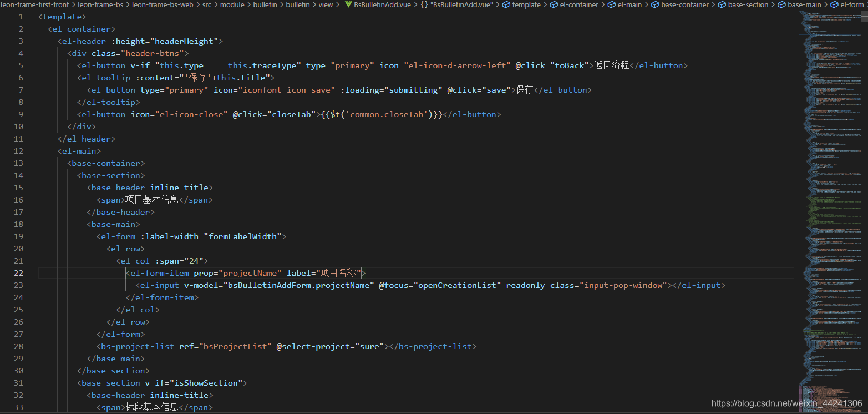This screenshot has height=414, width=868.
Task: Click the el-container symbol icon in breadcrumb
Action: [x=554, y=4]
